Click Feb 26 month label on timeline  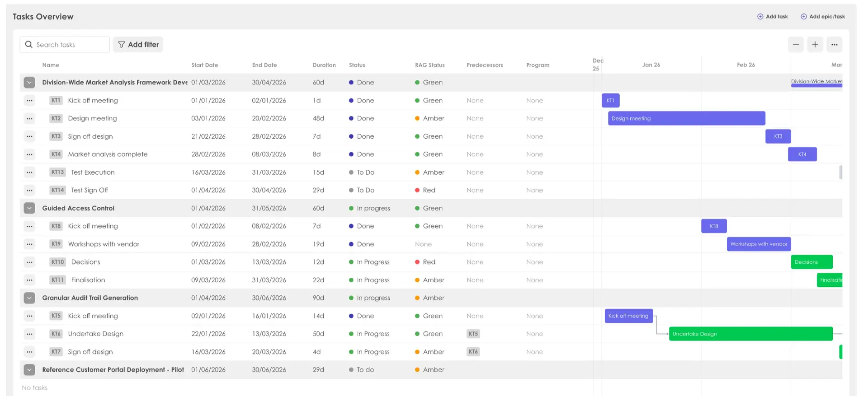(746, 65)
